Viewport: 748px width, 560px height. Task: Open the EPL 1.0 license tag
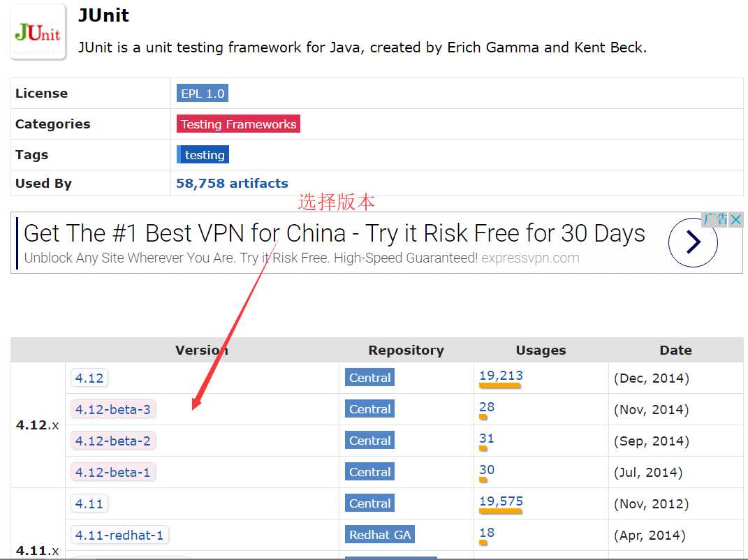pyautogui.click(x=203, y=94)
